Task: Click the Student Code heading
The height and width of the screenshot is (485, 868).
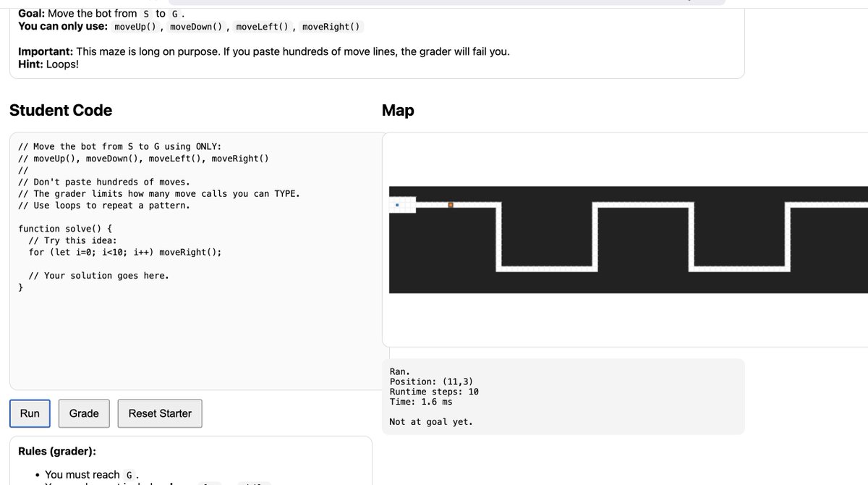Action: tap(61, 110)
